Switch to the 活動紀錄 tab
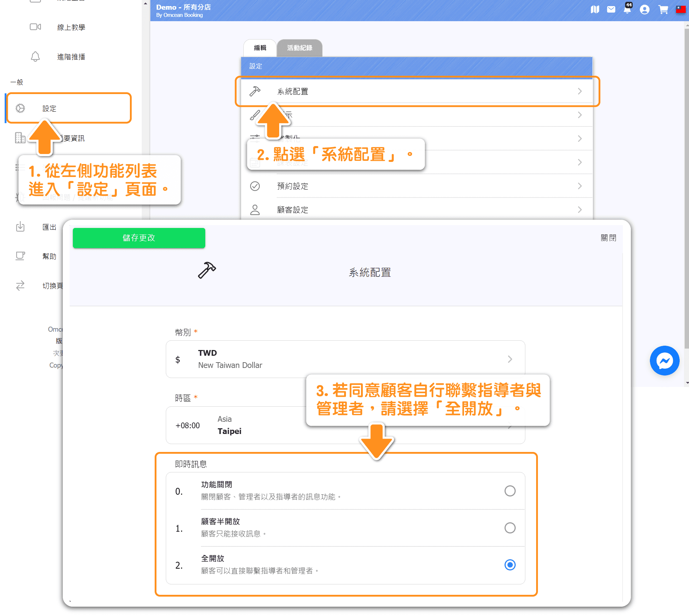689x616 pixels. (x=299, y=48)
